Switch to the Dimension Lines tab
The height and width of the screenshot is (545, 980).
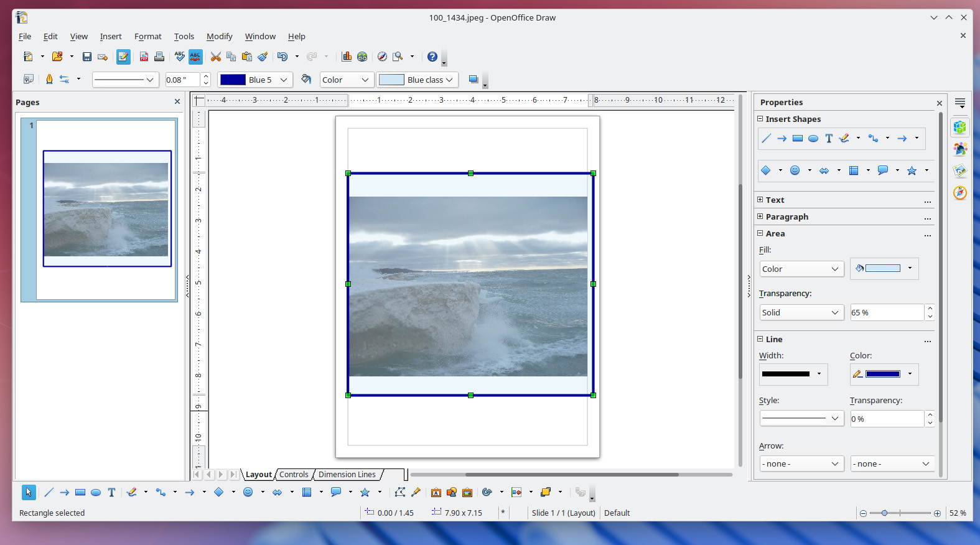pyautogui.click(x=347, y=475)
